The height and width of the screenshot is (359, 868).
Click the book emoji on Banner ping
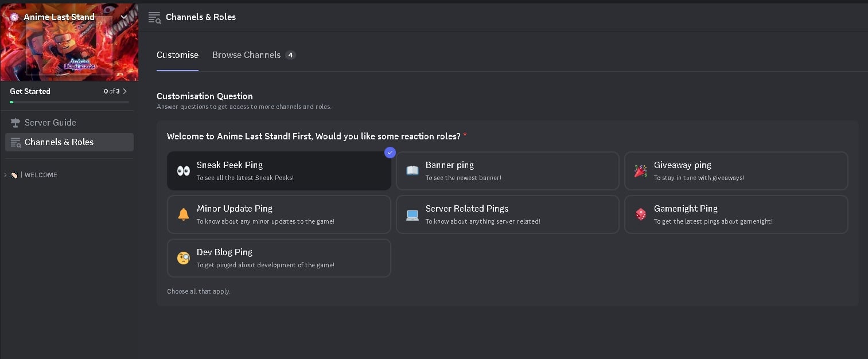tap(412, 171)
